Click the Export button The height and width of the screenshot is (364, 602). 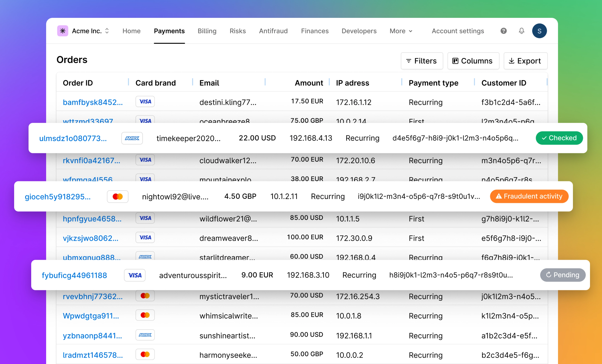pyautogui.click(x=525, y=61)
